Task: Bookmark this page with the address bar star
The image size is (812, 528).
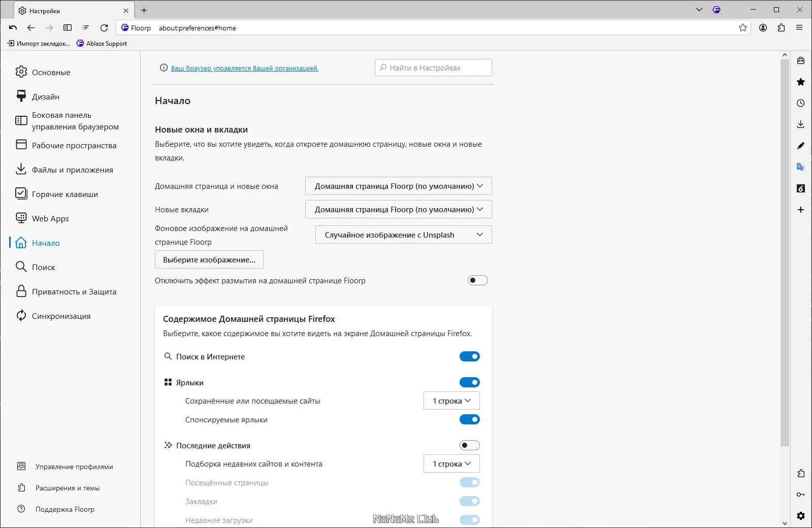Action: pyautogui.click(x=743, y=28)
